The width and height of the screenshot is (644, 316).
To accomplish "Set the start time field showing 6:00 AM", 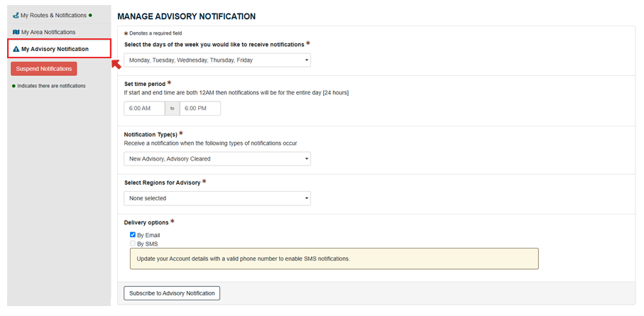I will click(145, 109).
